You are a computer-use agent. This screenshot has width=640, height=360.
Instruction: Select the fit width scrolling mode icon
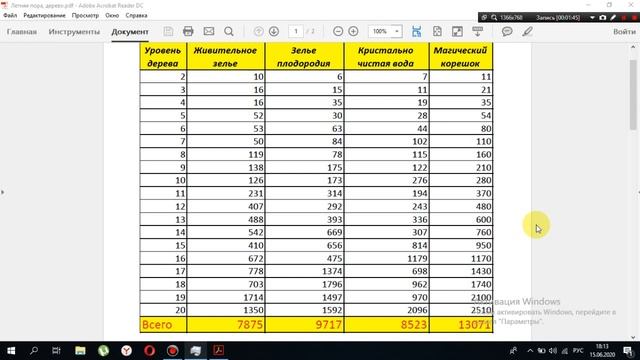(x=416, y=31)
